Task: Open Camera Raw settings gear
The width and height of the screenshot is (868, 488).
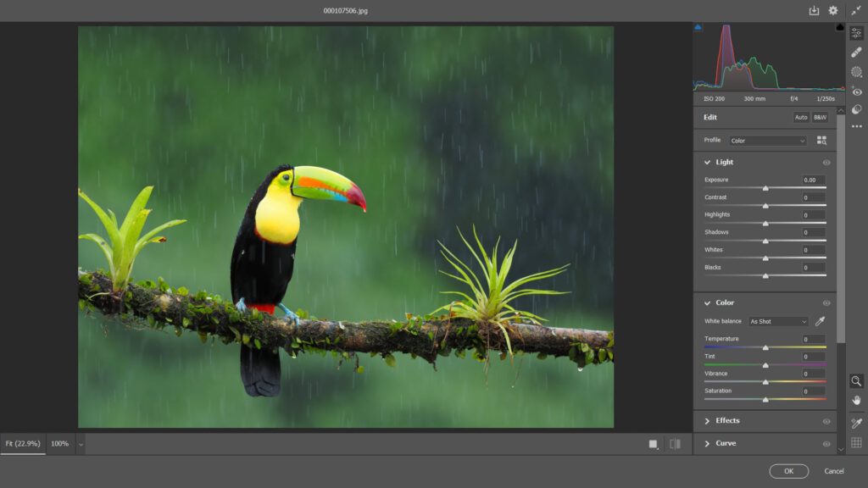Action: pos(832,10)
